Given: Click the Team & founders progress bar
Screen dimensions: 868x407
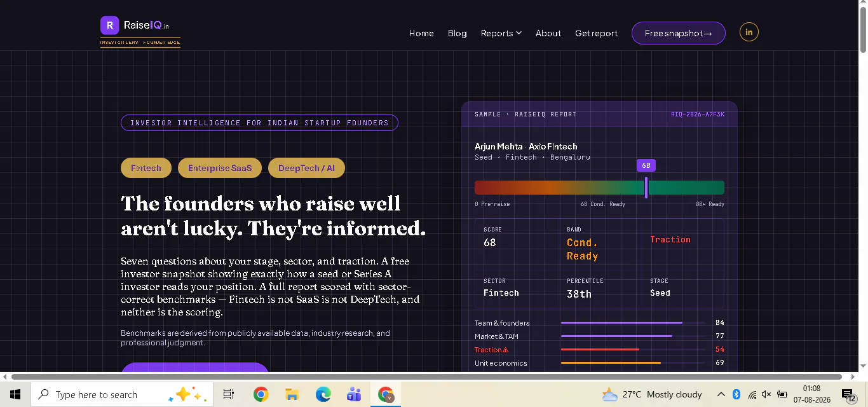Looking at the screenshot, I should click(633, 323).
